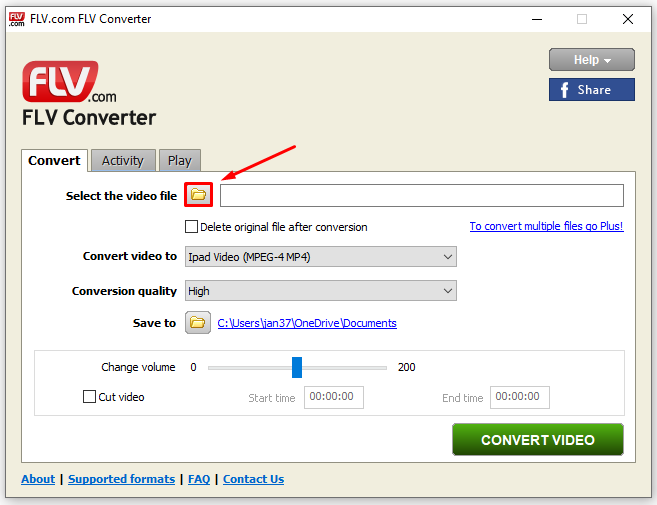Switch to the Activity tab
The image size is (657, 505).
pos(123,161)
